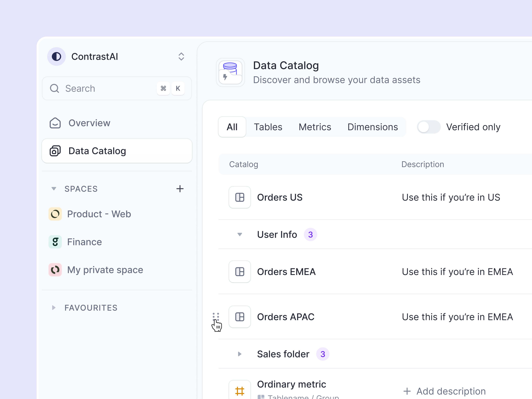
Task: Expand the Sales folder
Action: click(x=240, y=354)
